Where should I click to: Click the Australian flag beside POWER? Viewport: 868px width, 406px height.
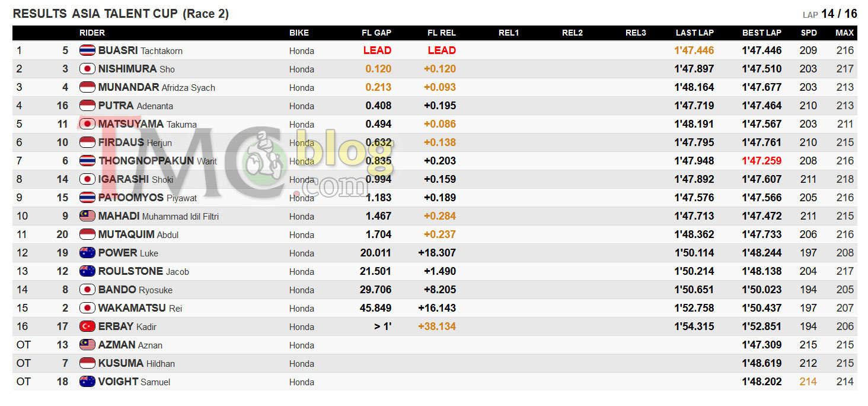click(x=87, y=253)
